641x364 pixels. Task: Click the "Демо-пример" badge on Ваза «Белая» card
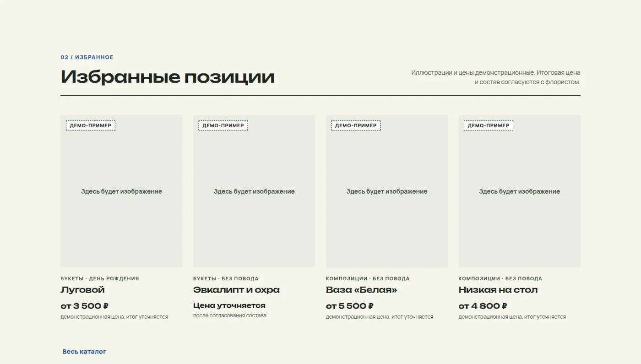(356, 125)
